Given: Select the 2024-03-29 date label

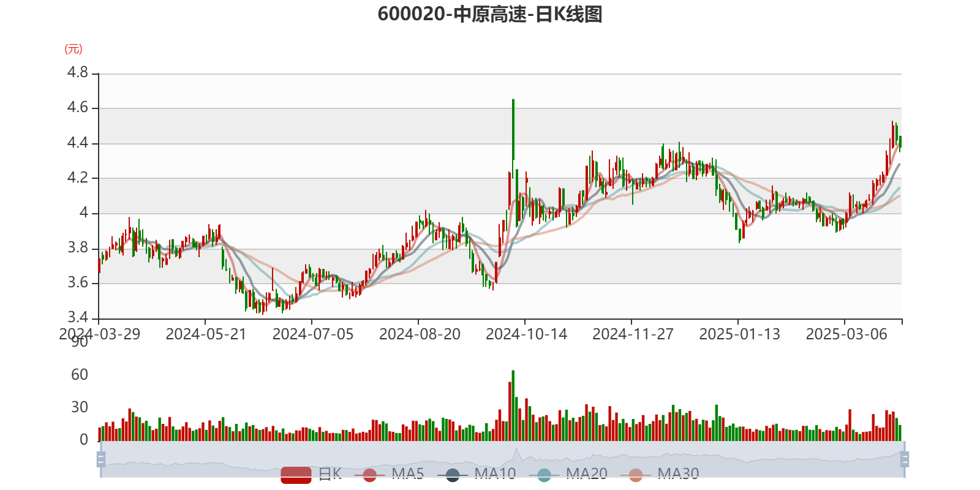Looking at the screenshot, I should [99, 334].
